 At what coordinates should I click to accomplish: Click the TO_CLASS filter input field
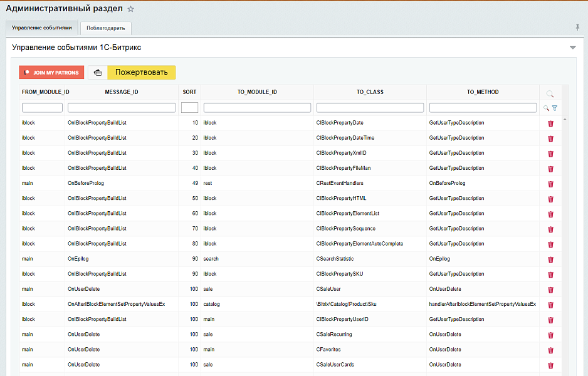tap(370, 108)
